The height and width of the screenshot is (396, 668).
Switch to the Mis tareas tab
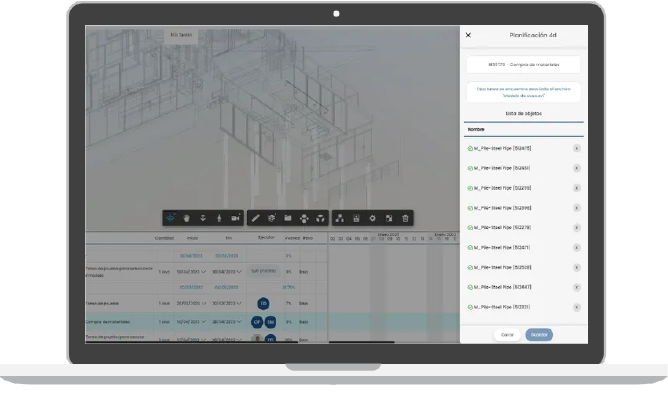181,35
